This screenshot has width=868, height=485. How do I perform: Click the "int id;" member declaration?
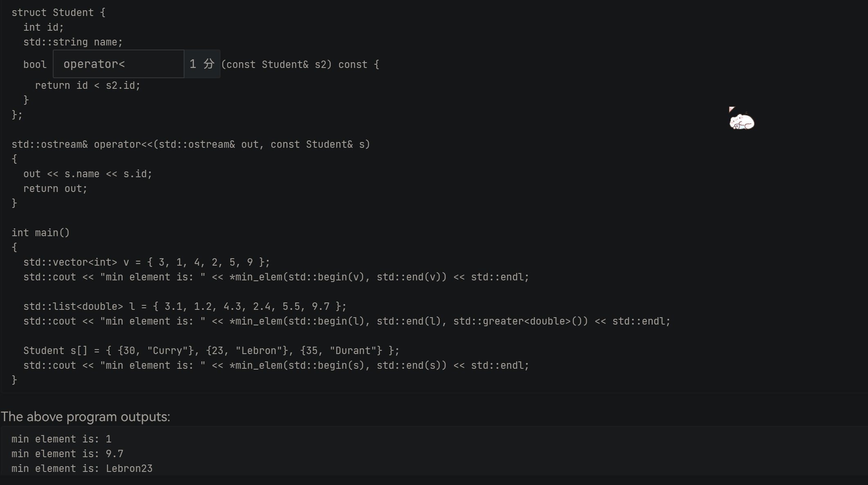[43, 27]
